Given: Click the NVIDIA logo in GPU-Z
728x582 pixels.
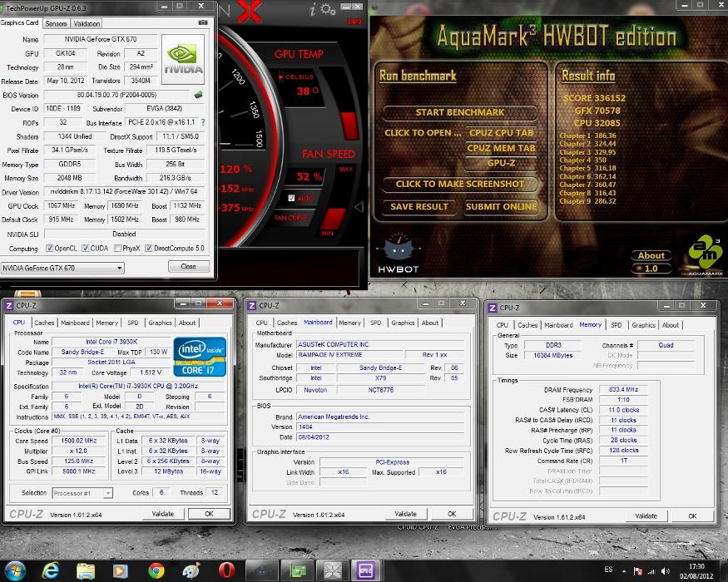Looking at the screenshot, I should click(183, 59).
